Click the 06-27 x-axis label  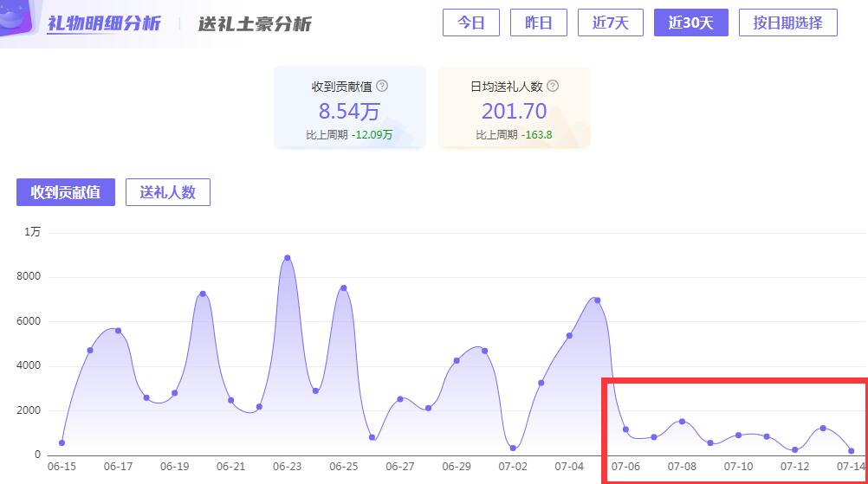click(x=399, y=467)
